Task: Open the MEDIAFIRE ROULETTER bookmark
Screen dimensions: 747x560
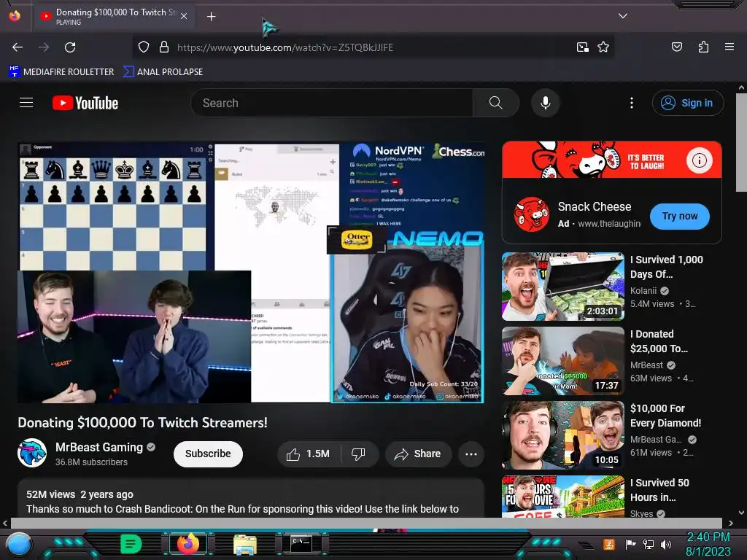Action: 61,72
